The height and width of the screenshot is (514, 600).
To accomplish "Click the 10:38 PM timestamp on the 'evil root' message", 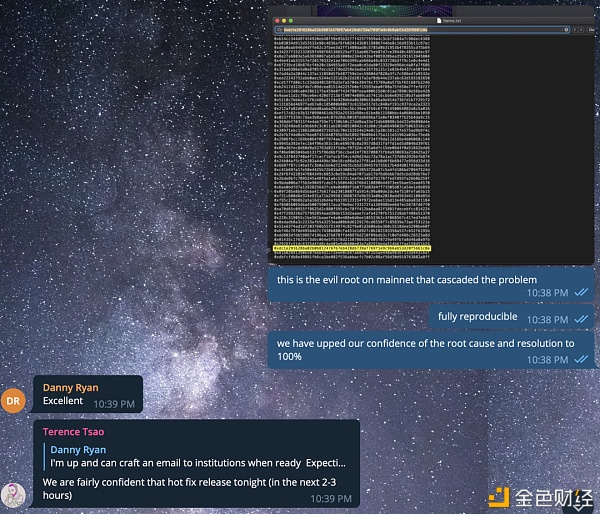I will (x=548, y=293).
